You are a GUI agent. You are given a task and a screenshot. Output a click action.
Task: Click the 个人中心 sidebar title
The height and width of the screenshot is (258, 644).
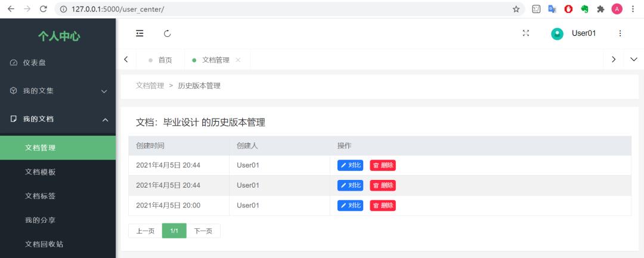(x=58, y=36)
